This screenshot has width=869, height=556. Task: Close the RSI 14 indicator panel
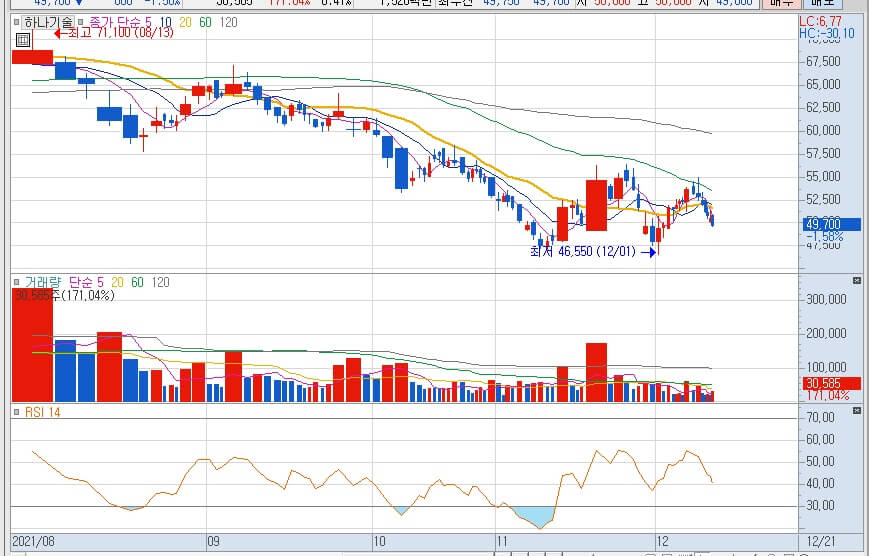857,411
